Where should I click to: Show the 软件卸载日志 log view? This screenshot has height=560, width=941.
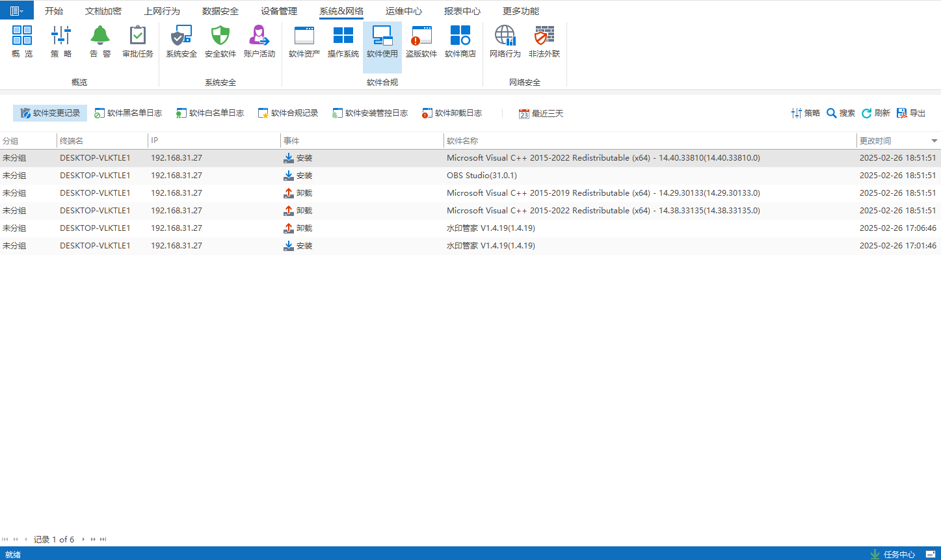tap(453, 113)
